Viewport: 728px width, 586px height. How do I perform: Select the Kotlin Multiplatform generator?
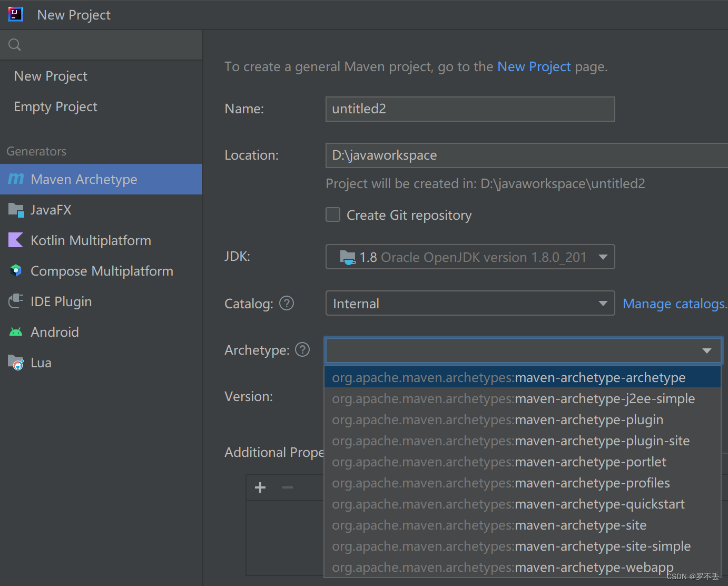coord(101,240)
